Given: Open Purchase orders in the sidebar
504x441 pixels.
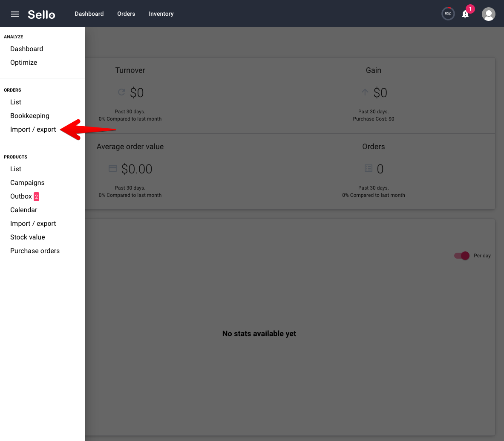Looking at the screenshot, I should pyautogui.click(x=35, y=251).
